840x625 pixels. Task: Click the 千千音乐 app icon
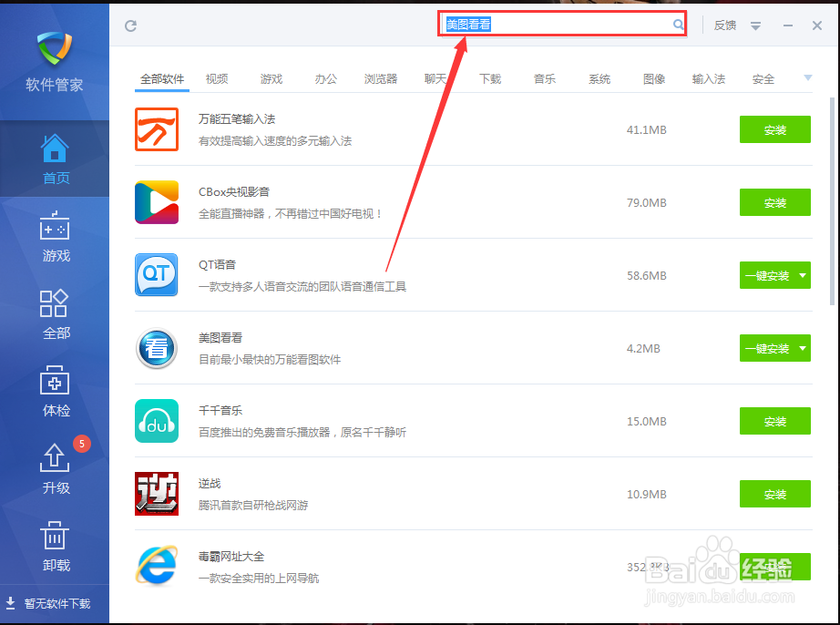(157, 421)
